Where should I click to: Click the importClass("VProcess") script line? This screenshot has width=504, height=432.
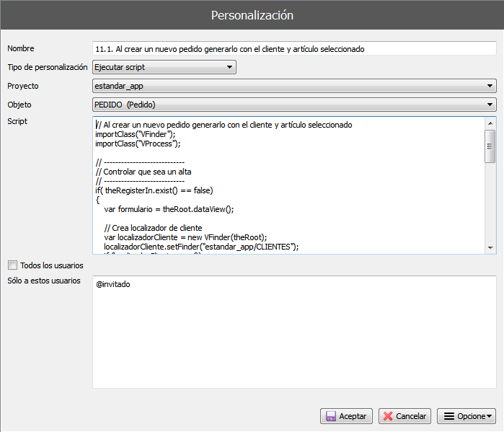pos(138,144)
